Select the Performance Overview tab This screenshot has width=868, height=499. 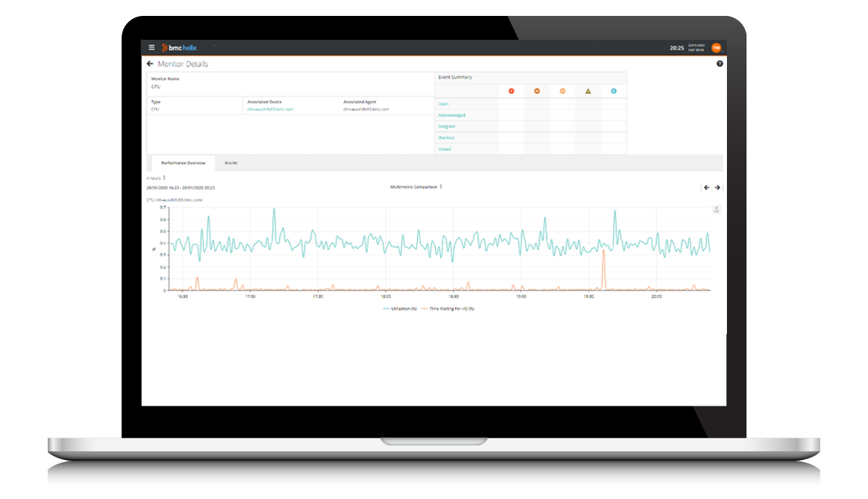tap(184, 163)
